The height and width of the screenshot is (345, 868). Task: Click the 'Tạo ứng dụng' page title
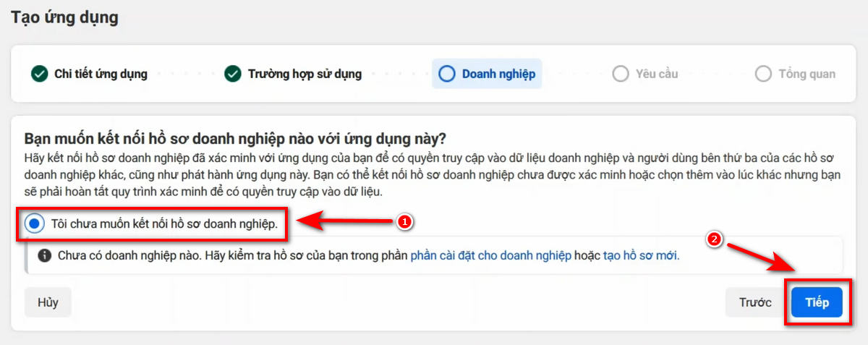pyautogui.click(x=64, y=17)
